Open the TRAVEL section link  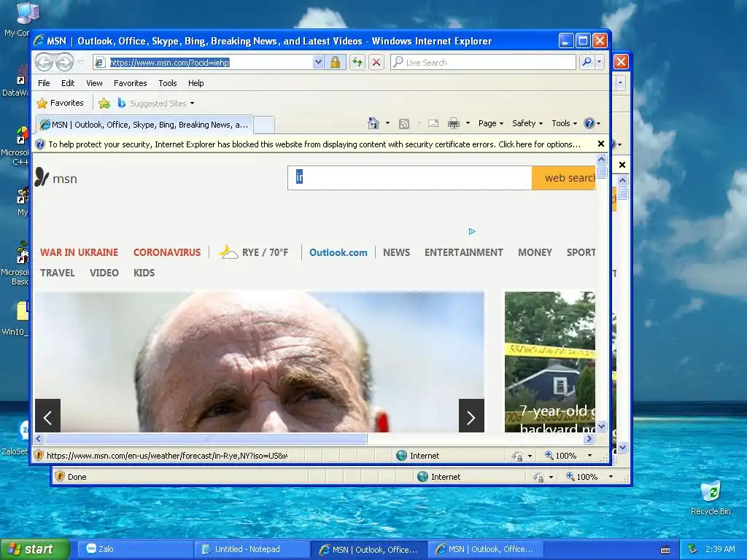pyautogui.click(x=58, y=273)
